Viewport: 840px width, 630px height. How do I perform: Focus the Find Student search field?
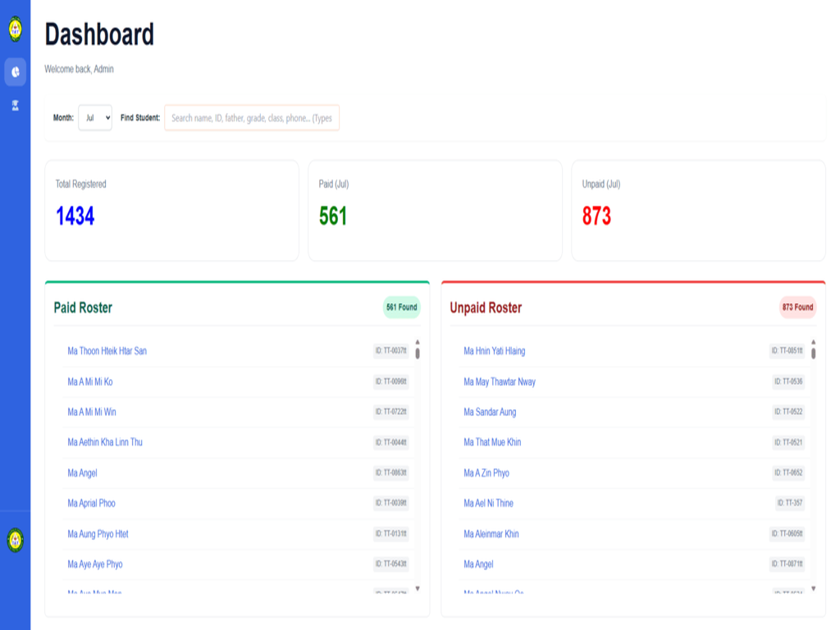(x=252, y=118)
